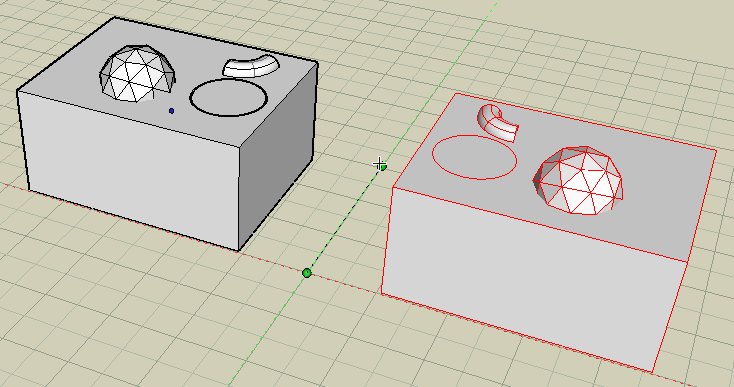
Task: Click the red axis line between the boxes
Action: (x=342, y=283)
